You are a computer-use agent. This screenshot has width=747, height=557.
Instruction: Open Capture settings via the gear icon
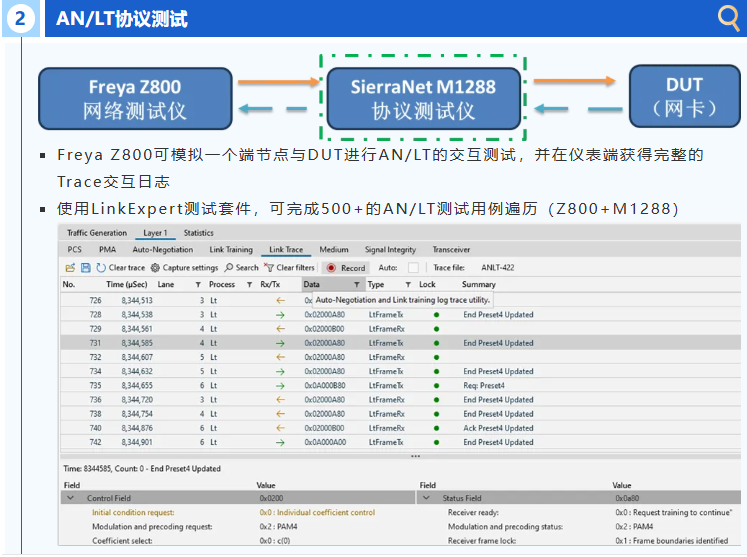[155, 268]
